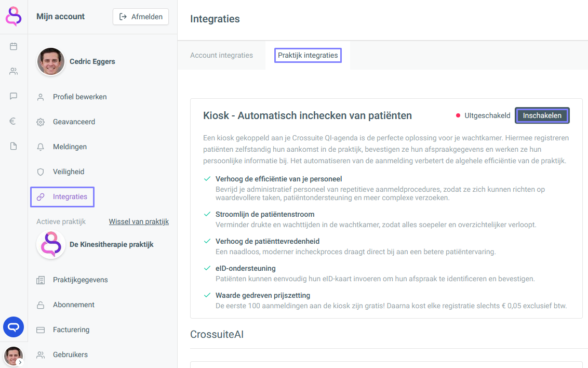Open the documents file icon

coord(14,146)
